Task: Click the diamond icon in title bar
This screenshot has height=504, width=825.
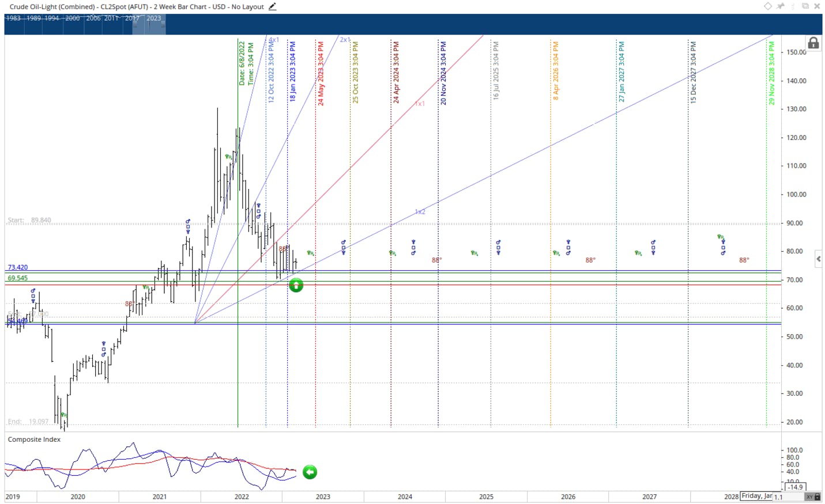Action: 768,6
